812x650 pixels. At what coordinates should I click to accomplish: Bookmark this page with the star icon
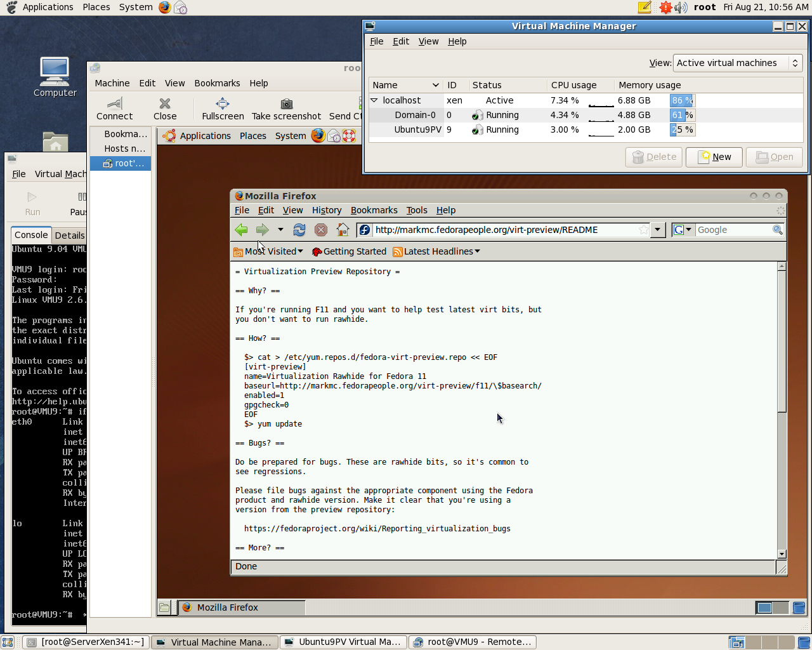644,230
